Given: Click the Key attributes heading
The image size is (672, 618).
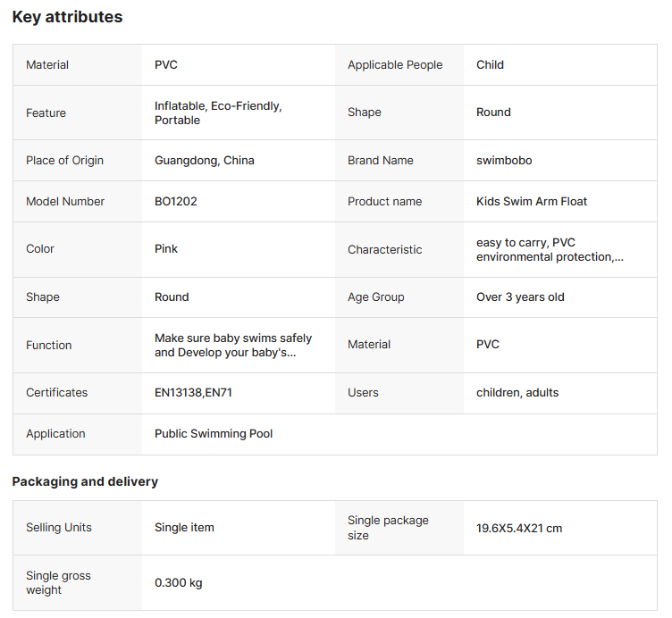Looking at the screenshot, I should (67, 17).
